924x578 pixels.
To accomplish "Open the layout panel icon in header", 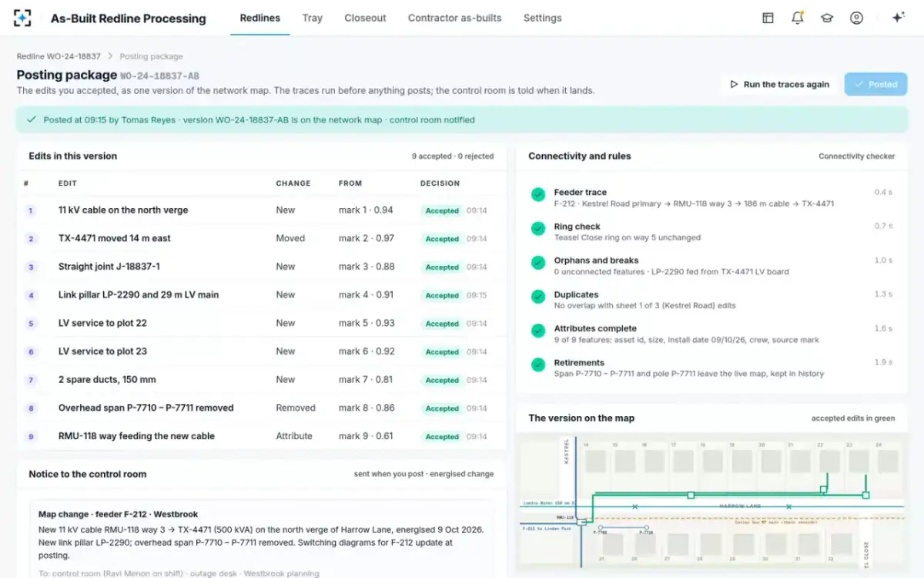I will point(768,18).
